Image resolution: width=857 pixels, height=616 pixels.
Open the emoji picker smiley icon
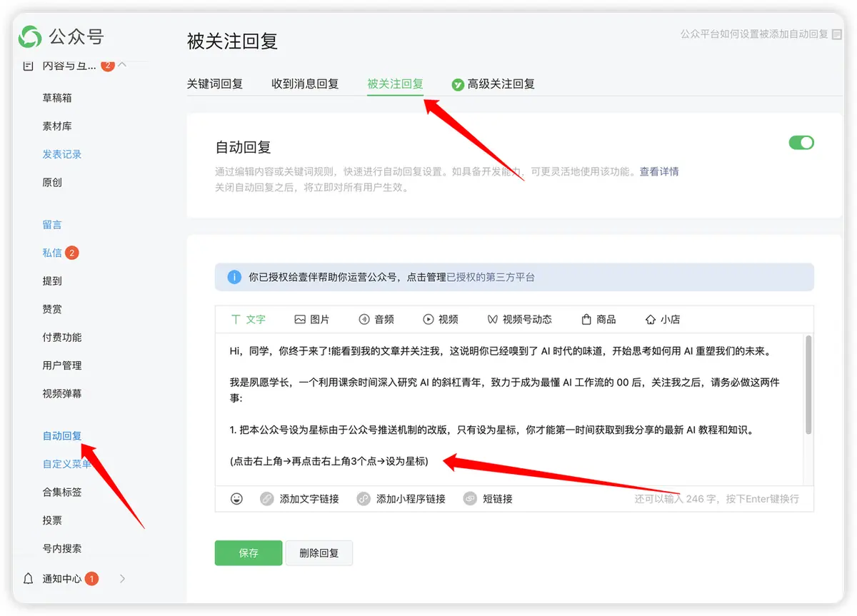(x=237, y=499)
